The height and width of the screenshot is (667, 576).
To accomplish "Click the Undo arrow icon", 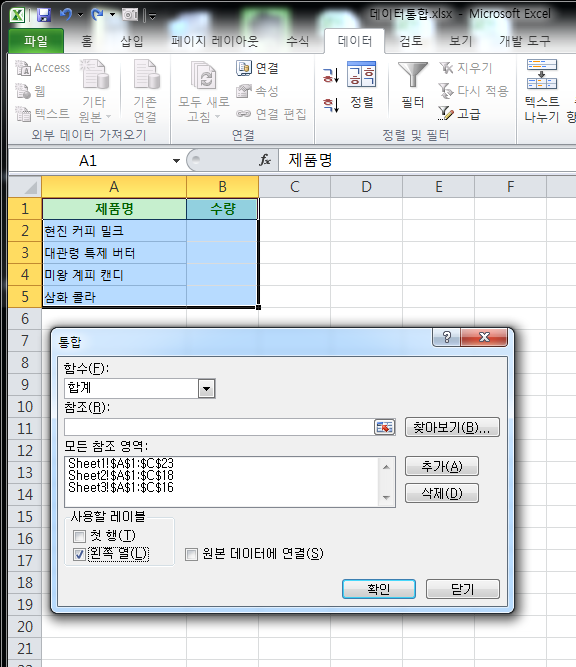I will pos(66,15).
